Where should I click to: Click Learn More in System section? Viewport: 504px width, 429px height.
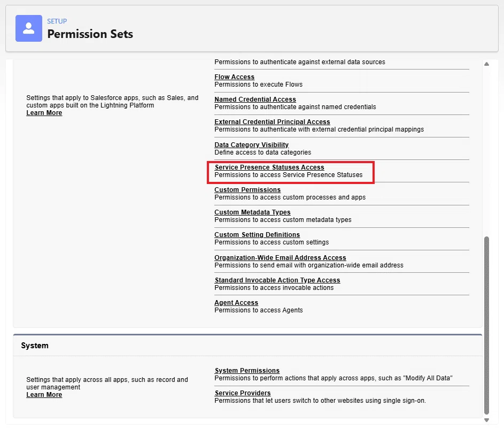tap(44, 395)
